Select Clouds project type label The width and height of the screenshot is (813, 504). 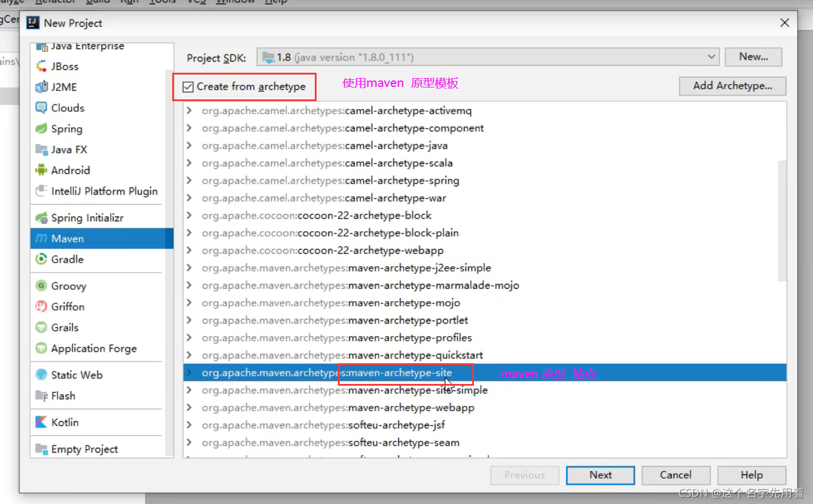(x=68, y=108)
